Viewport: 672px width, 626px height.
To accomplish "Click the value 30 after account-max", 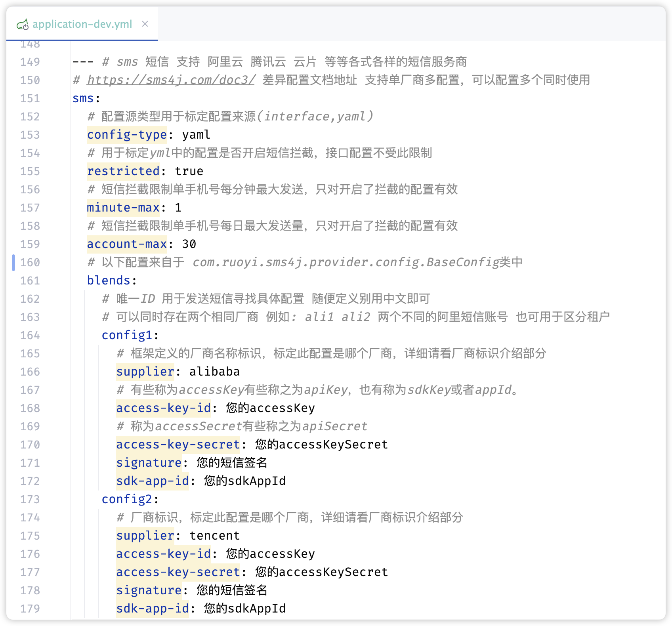I will [189, 244].
